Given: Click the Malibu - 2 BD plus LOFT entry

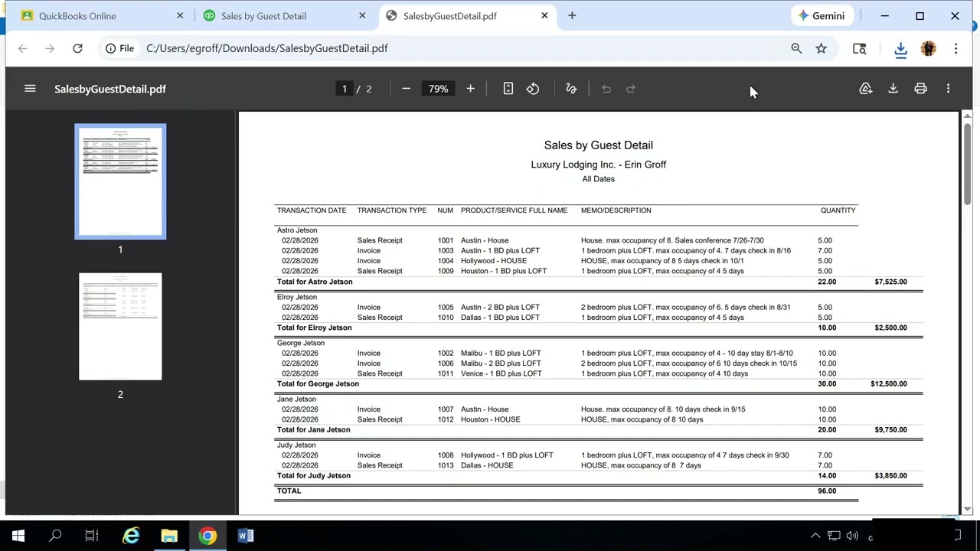Looking at the screenshot, I should (501, 364).
